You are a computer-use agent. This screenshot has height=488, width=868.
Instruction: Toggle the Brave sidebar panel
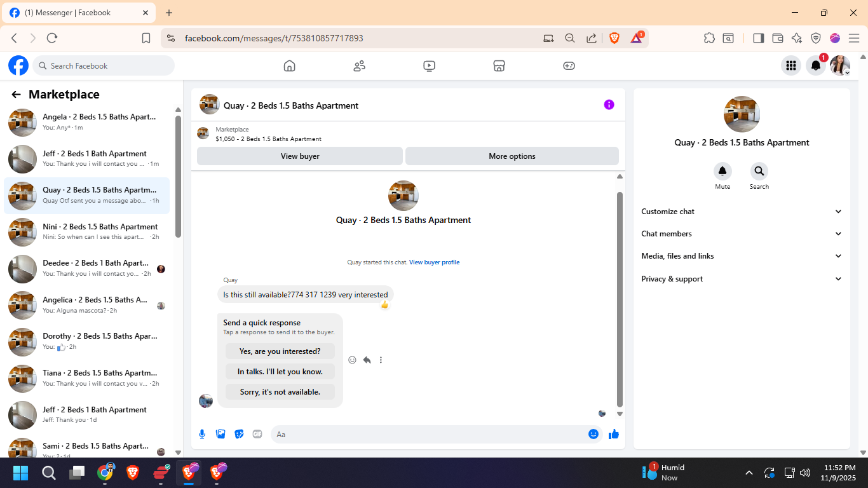point(758,38)
